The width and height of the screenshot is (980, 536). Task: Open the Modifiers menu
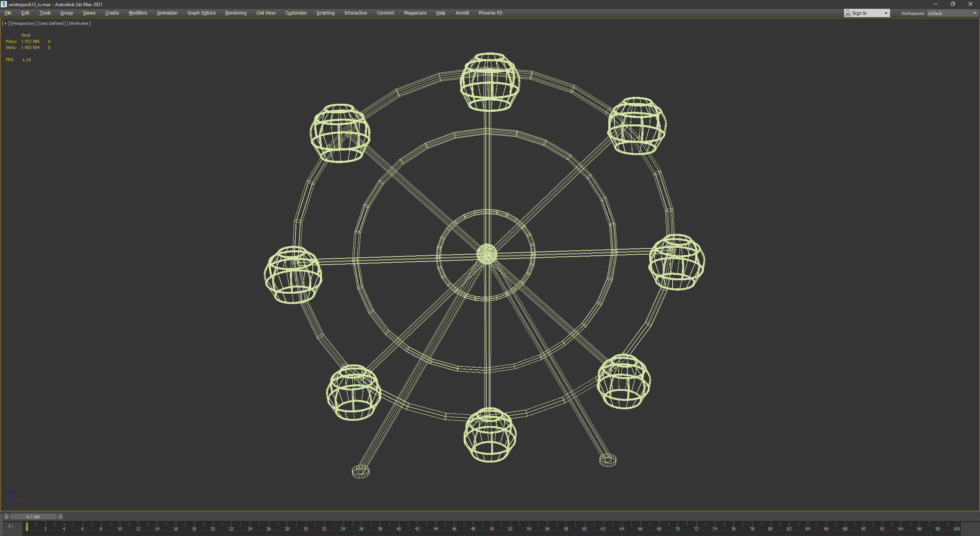[138, 13]
